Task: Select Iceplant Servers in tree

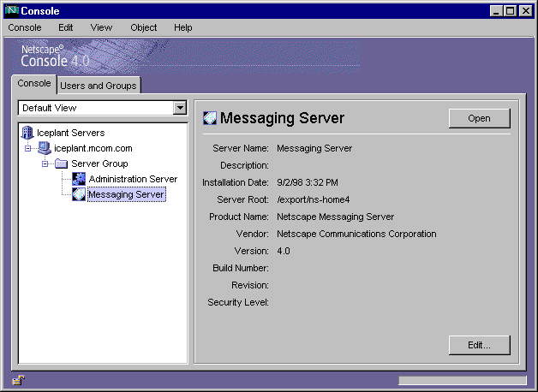Action: point(71,133)
